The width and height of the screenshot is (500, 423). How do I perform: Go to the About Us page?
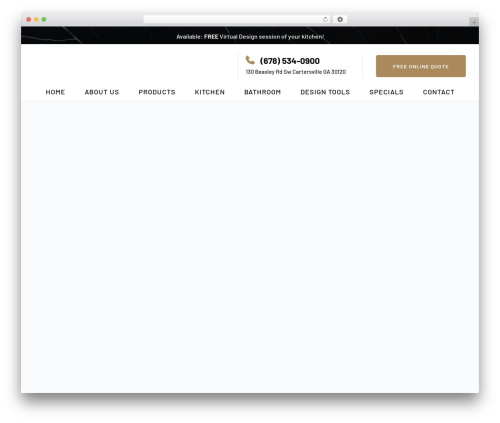point(102,92)
